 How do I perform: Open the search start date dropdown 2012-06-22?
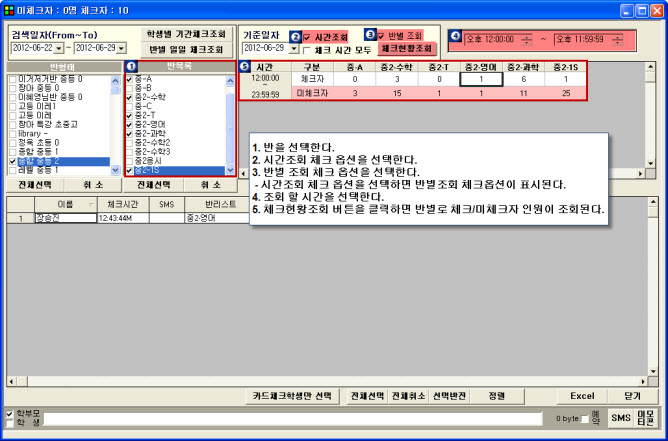pos(58,47)
